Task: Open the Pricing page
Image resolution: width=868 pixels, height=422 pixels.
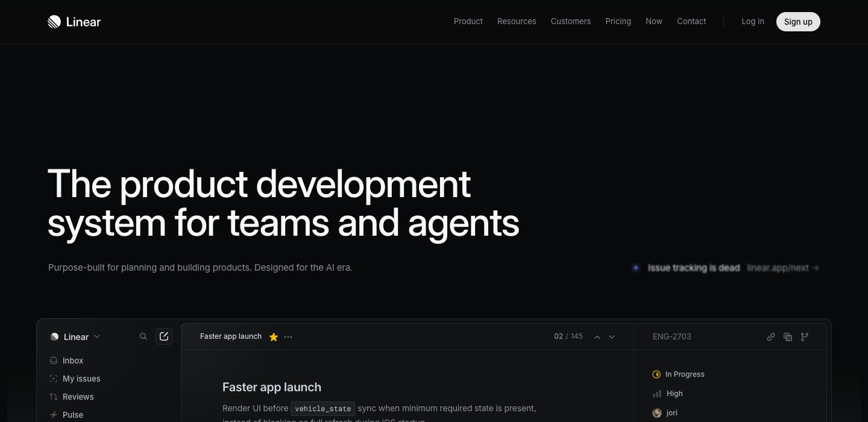Action: pyautogui.click(x=618, y=21)
